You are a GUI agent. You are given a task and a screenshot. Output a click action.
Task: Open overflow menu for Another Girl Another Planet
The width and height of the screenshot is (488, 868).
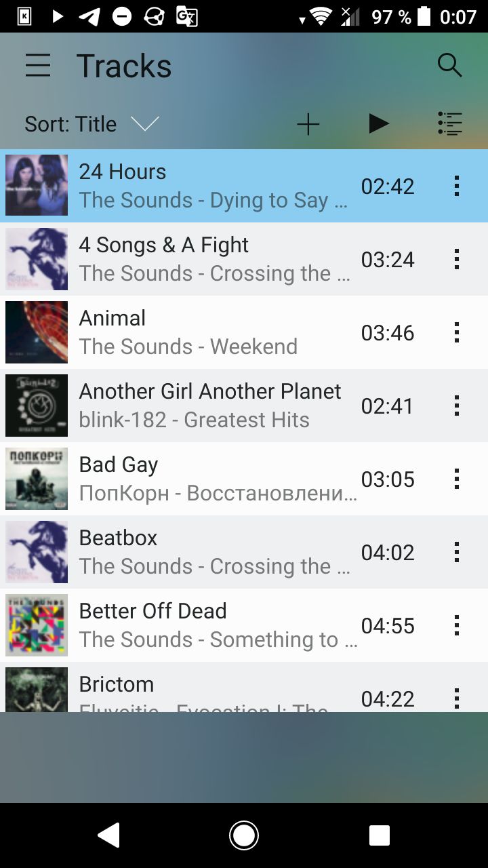click(457, 406)
